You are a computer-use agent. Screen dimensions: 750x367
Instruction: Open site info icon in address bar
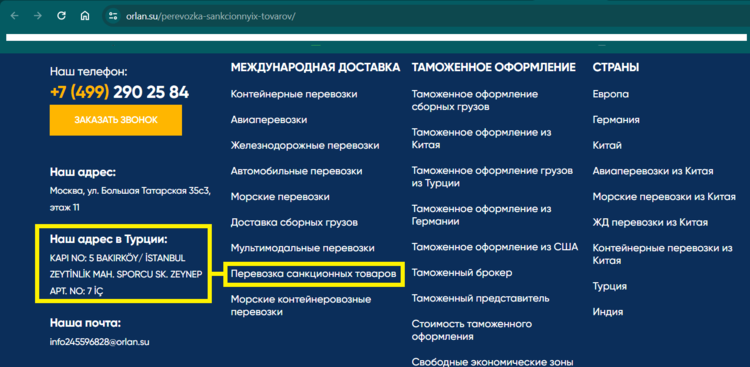pos(113,16)
